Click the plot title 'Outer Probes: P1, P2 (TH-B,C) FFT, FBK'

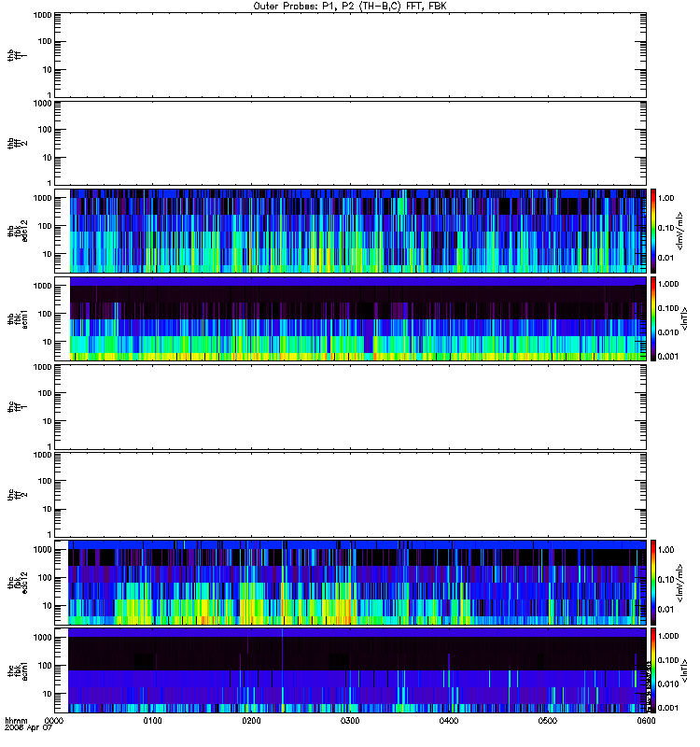click(350, 7)
